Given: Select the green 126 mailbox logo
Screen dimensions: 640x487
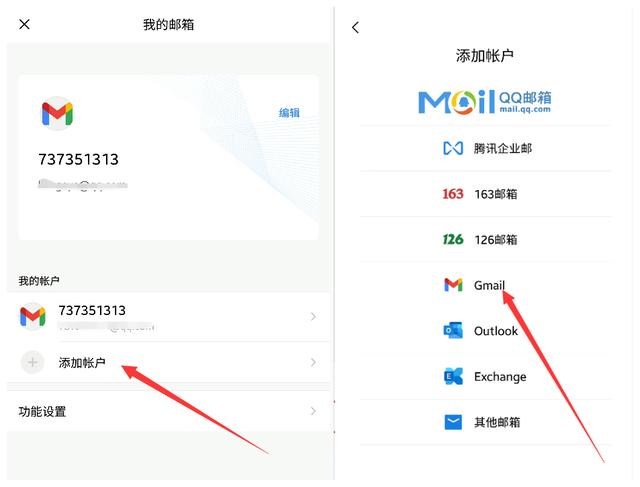Looking at the screenshot, I should pos(453,240).
